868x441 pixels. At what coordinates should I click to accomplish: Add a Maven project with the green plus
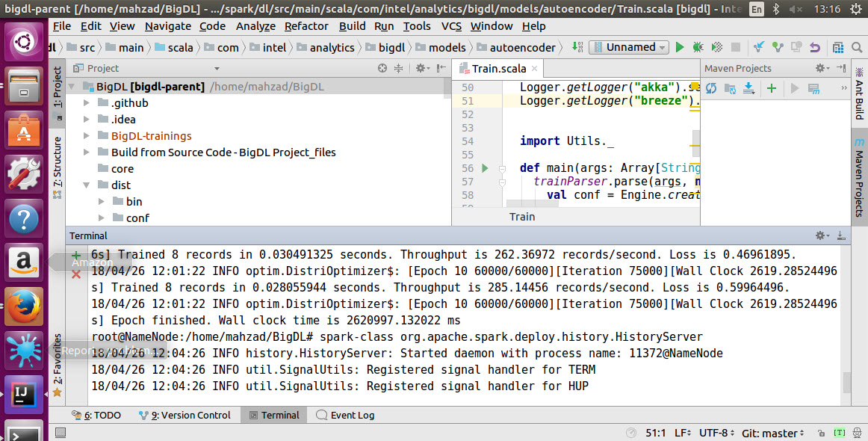(772, 88)
